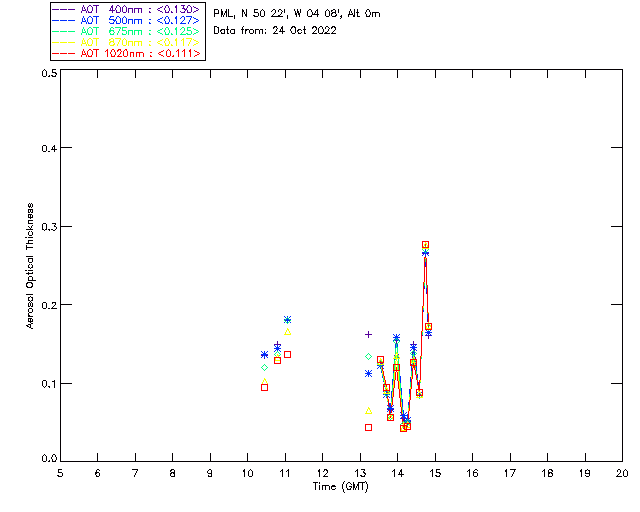Select the station header "PML, N 50 22', W 04 08', Alt 0m"
This screenshot has height=512, width=640.
coord(297,14)
